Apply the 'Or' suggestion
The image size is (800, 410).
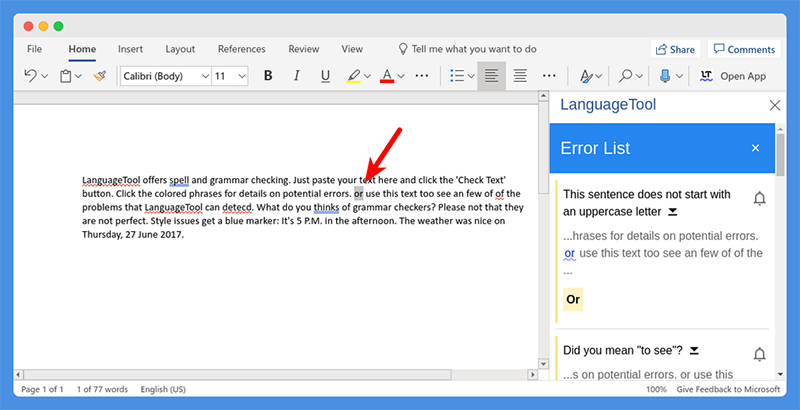573,299
